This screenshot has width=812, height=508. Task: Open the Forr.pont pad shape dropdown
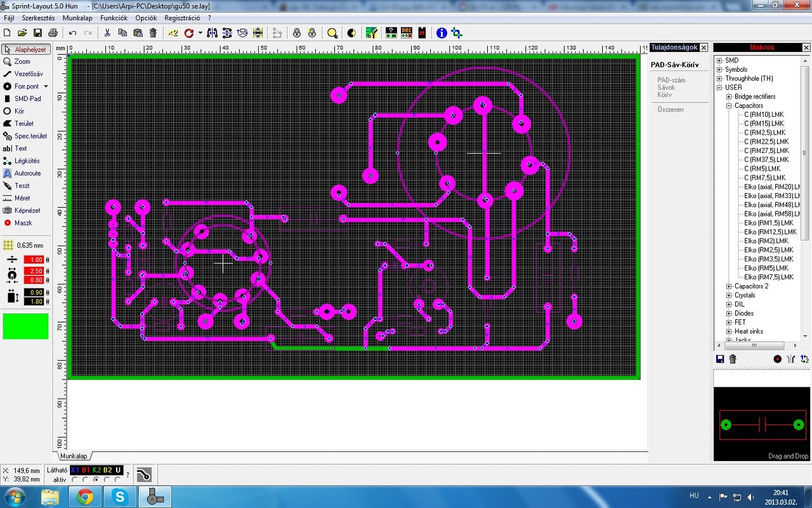pyautogui.click(x=46, y=86)
